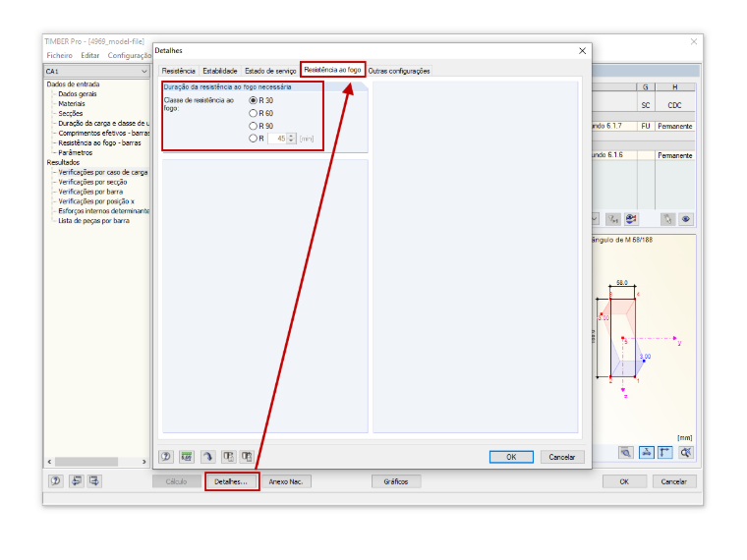Select Dados gerais in the navigator tree

click(x=78, y=93)
